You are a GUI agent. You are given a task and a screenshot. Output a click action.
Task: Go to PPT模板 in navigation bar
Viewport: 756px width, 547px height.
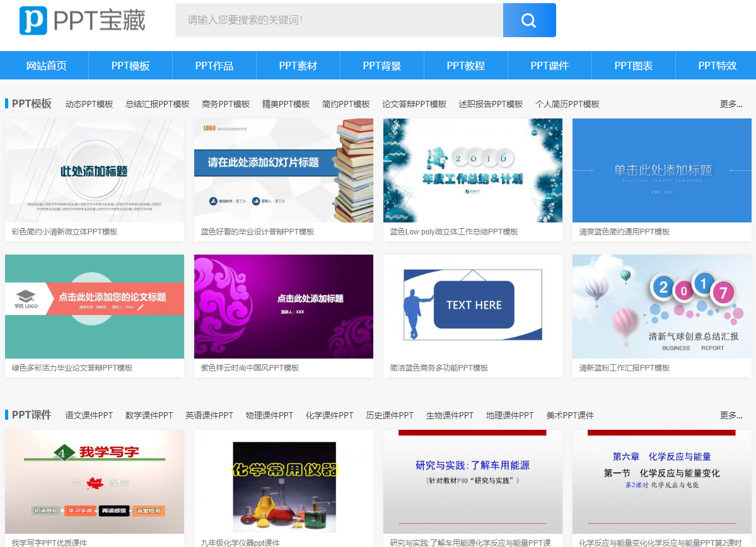pos(131,66)
